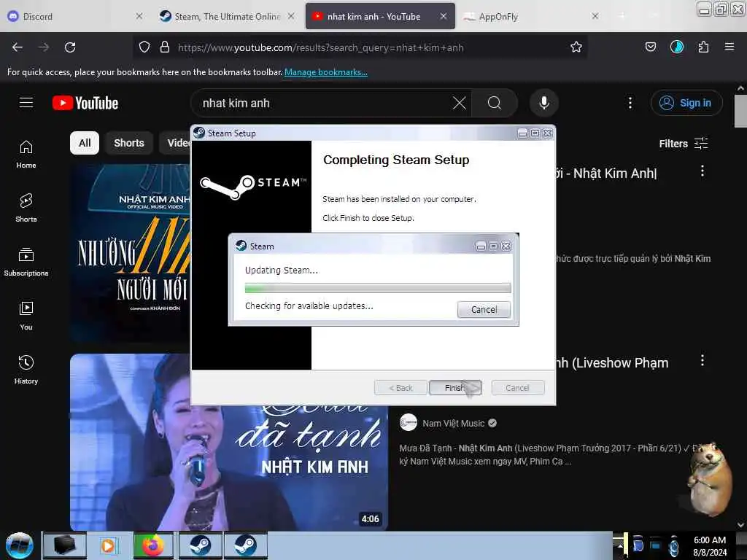
Task: View site security lock info
Action: click(x=165, y=47)
